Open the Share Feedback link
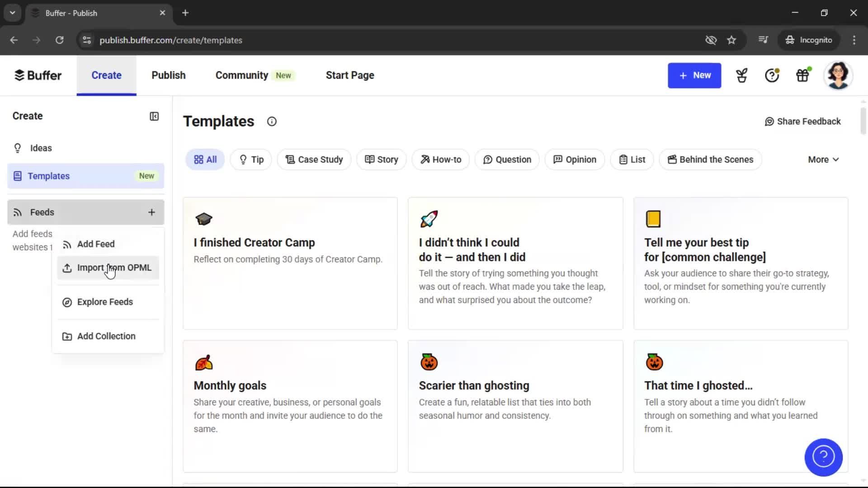The height and width of the screenshot is (488, 868). pyautogui.click(x=802, y=121)
